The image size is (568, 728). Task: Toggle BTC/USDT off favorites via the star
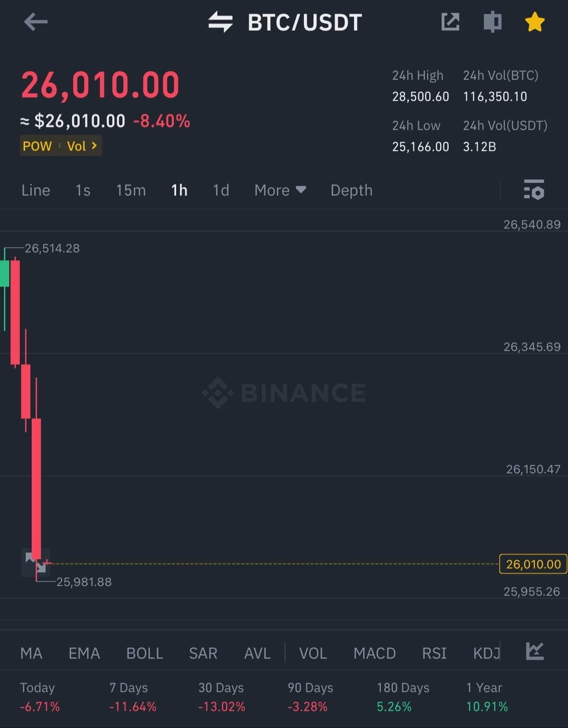(534, 22)
